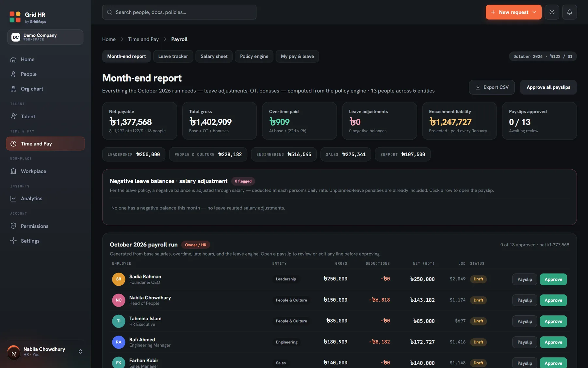
Task: Click the search magnifier icon
Action: pos(110,12)
